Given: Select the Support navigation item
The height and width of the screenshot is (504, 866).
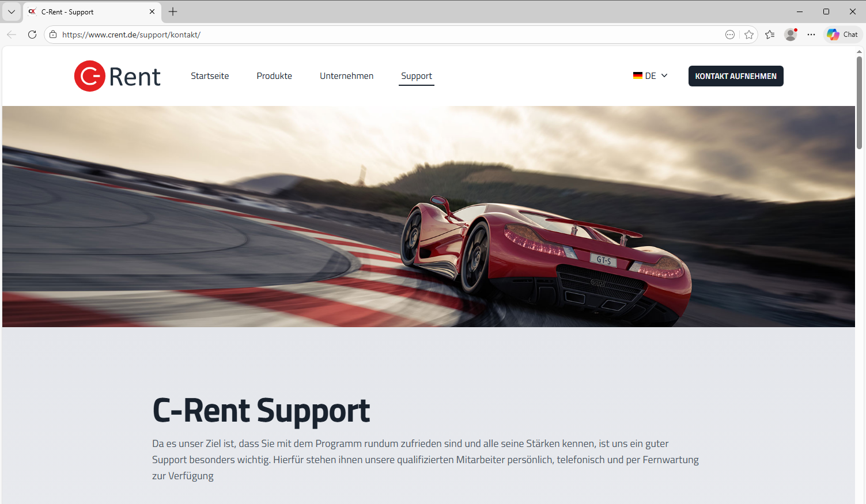Looking at the screenshot, I should point(417,76).
